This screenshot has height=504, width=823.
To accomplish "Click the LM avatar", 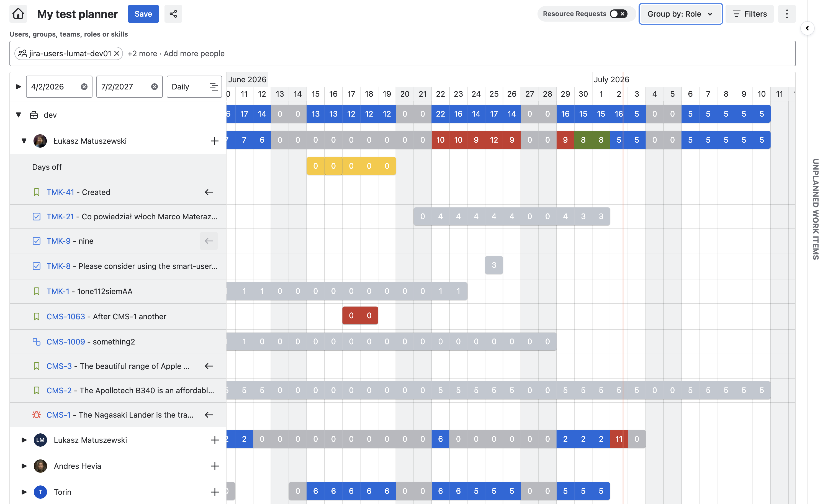I will (40, 440).
